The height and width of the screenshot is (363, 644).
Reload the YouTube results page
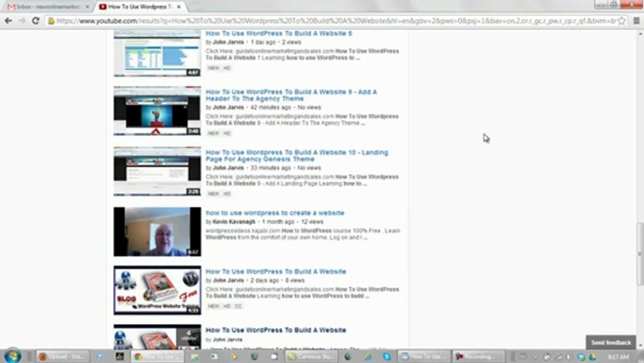click(35, 21)
